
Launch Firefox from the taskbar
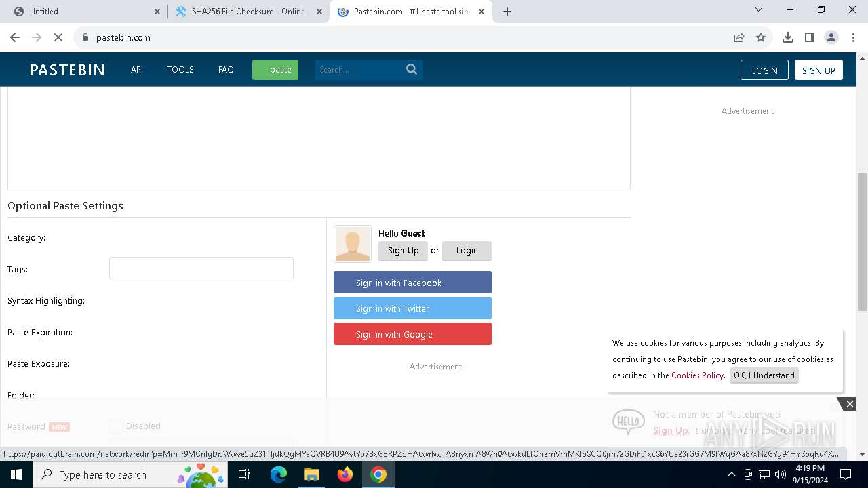(344, 474)
